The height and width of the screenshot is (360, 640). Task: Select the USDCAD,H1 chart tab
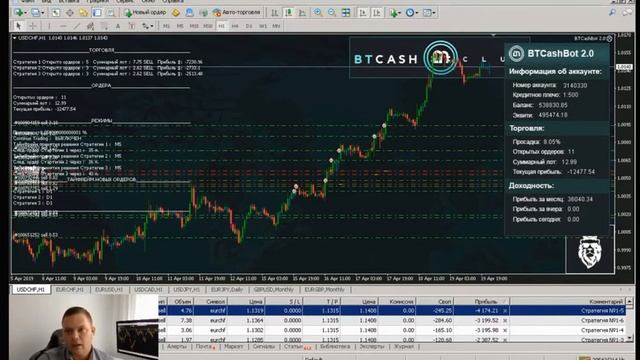[x=148, y=289]
